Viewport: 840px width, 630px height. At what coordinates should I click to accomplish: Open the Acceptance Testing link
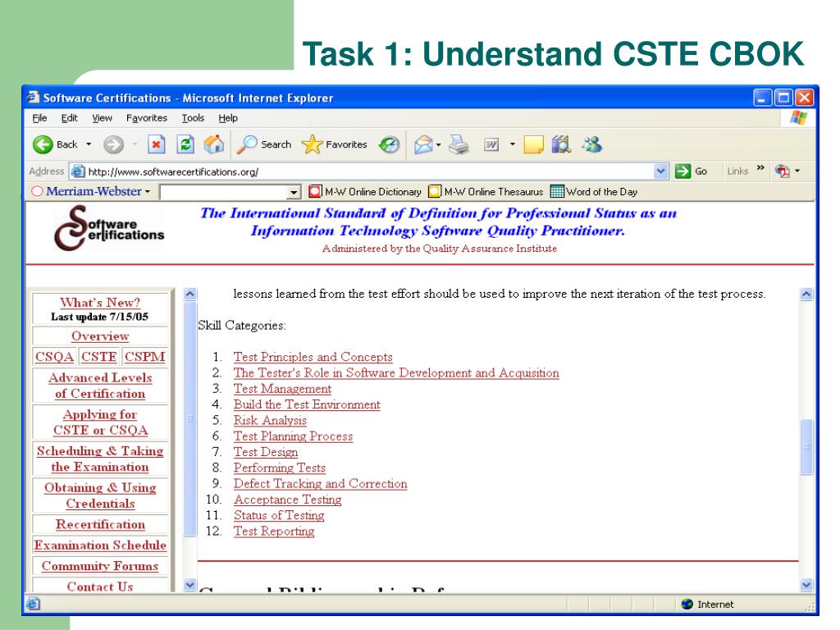[288, 500]
